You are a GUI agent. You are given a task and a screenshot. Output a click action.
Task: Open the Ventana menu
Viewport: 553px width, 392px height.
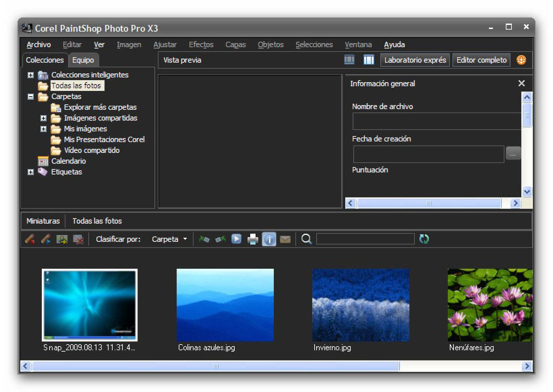(358, 44)
